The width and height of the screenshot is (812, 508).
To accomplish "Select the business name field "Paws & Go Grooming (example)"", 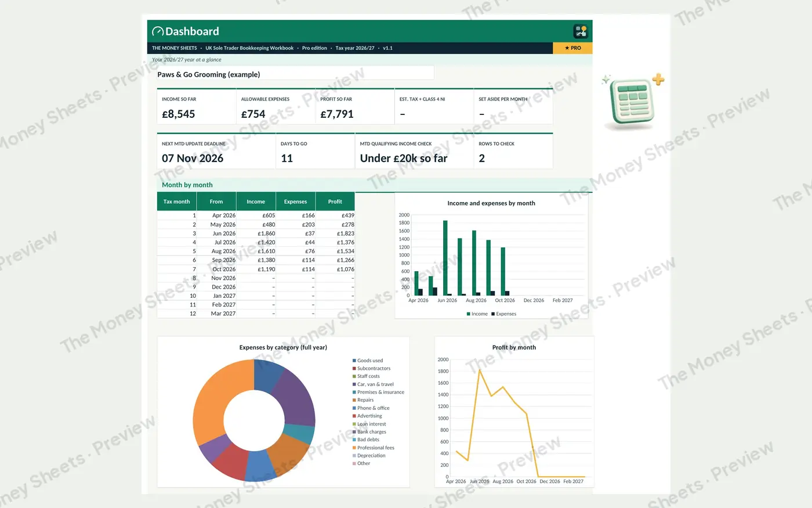I will 295,74.
